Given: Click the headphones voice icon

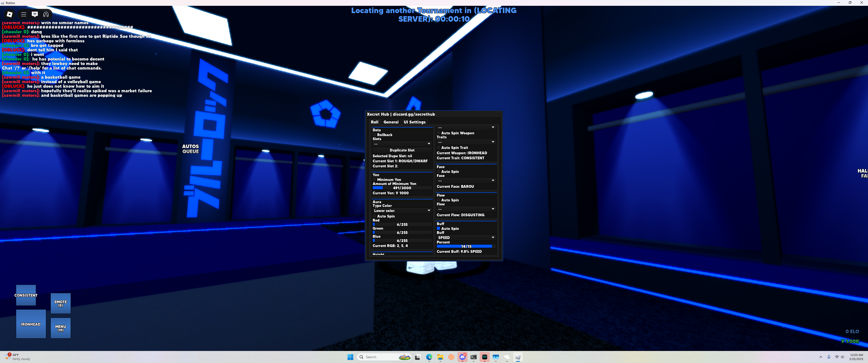Looking at the screenshot, I should (x=46, y=14).
